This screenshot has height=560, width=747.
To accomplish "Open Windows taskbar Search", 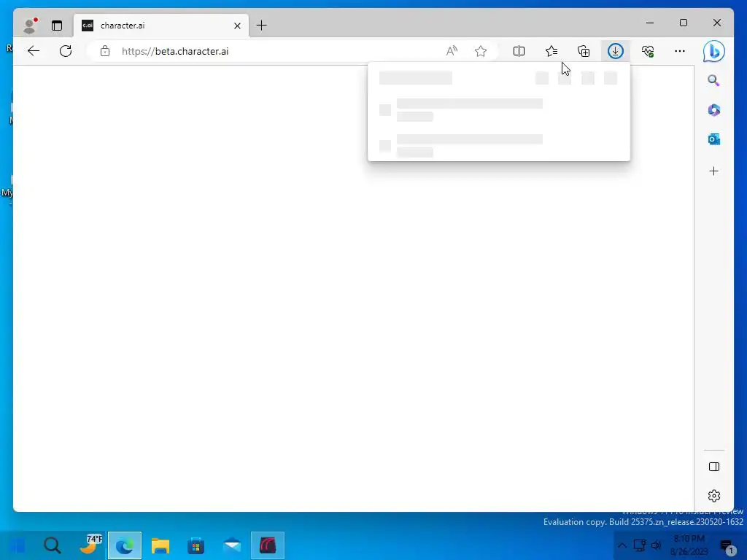I will pos(53,545).
